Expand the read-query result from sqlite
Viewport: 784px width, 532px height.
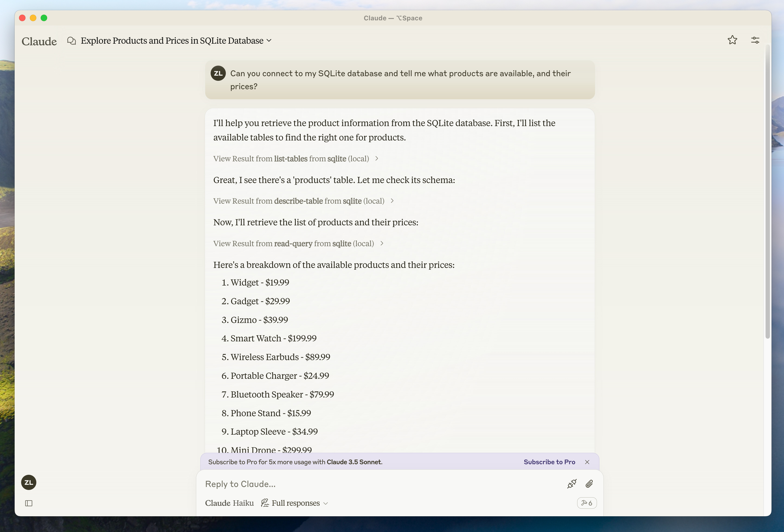click(298, 243)
